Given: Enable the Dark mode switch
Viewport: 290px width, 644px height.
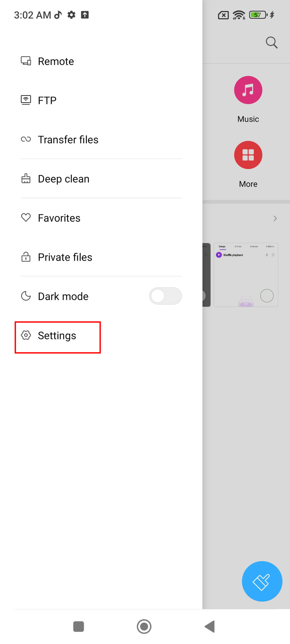Looking at the screenshot, I should pyautogui.click(x=165, y=296).
